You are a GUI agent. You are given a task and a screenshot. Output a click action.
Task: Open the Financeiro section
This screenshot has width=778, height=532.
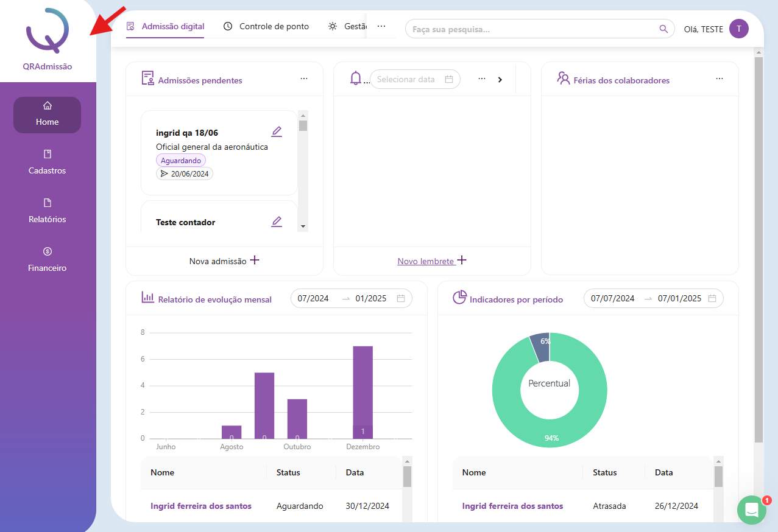(47, 260)
